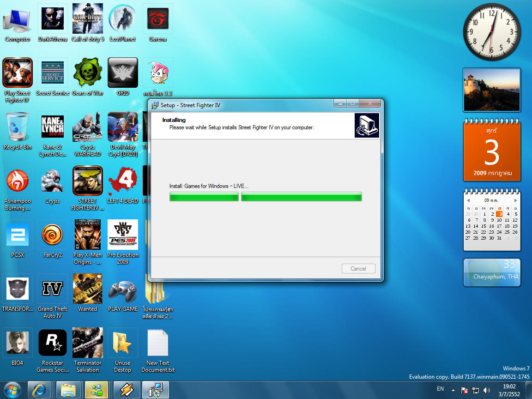Click the Windows Start orb

[x=12, y=390]
